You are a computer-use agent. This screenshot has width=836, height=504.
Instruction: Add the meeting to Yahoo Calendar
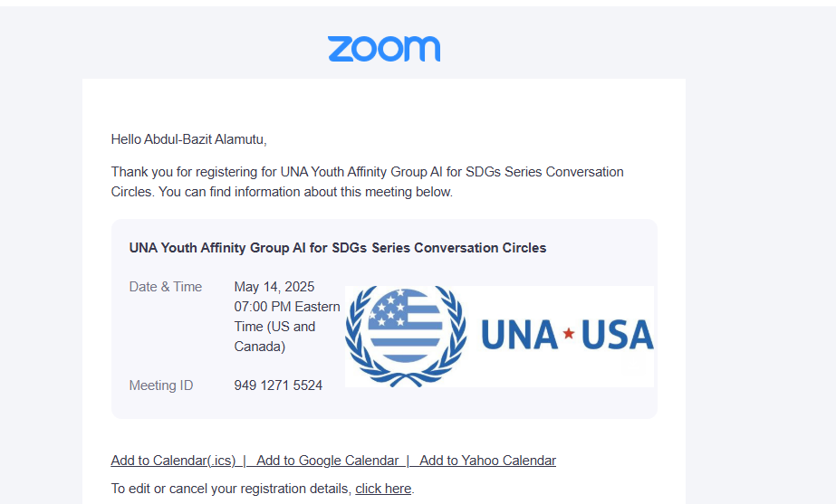pos(487,461)
